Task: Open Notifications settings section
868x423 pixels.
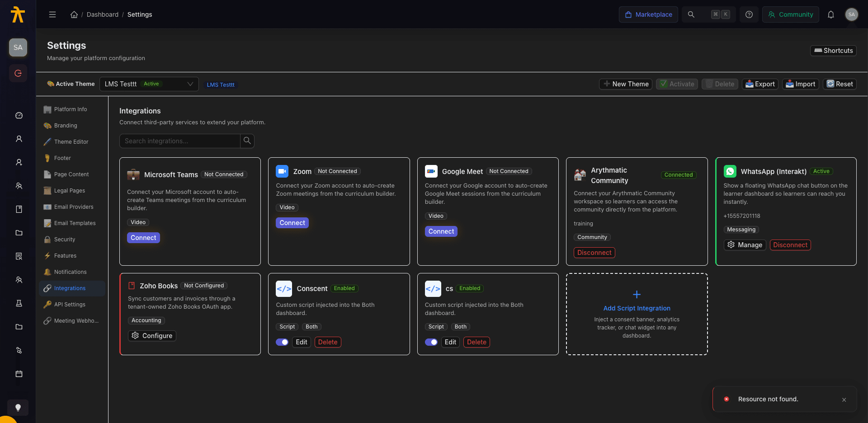Action: [x=72, y=272]
